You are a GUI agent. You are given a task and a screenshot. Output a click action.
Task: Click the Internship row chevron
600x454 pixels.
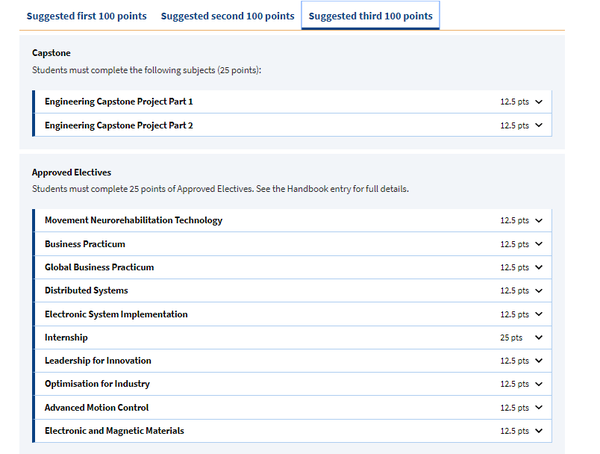coord(539,337)
